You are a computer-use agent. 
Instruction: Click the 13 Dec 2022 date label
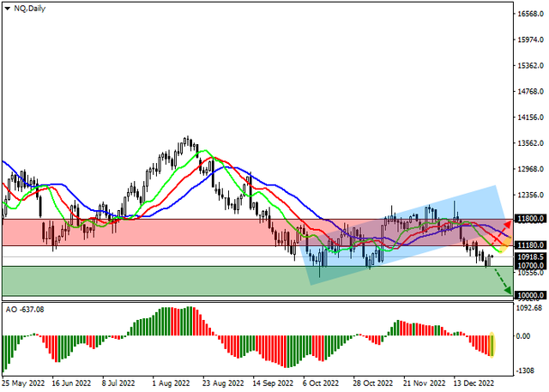[474, 383]
